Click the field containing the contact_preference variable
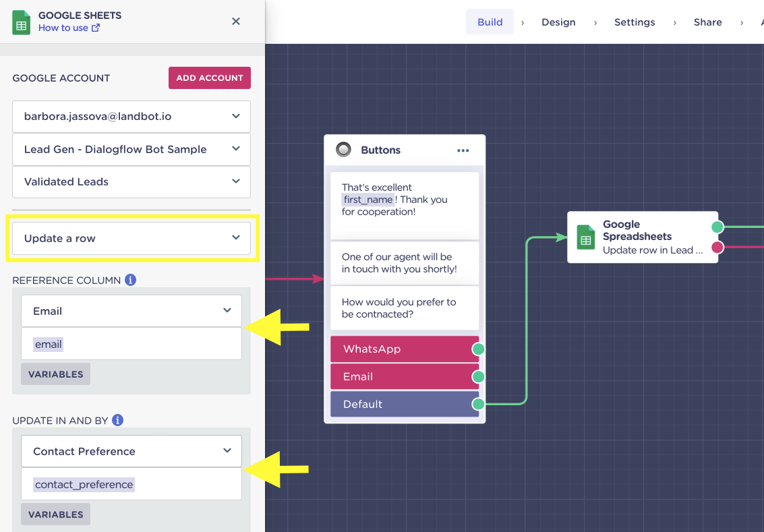This screenshot has height=532, width=764. pos(131,484)
